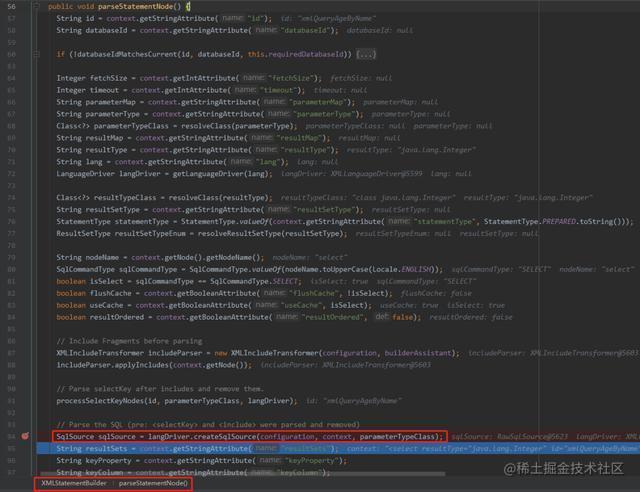640x492 pixels.
Task: Remove the breakpoint on the createSqlSource line
Action: tap(25, 436)
